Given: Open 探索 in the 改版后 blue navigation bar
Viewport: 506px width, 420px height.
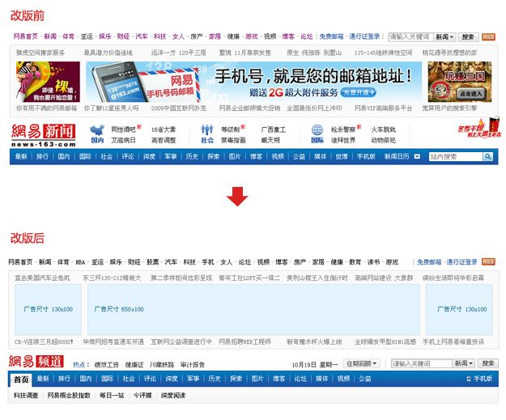Looking at the screenshot, I should coord(236,379).
